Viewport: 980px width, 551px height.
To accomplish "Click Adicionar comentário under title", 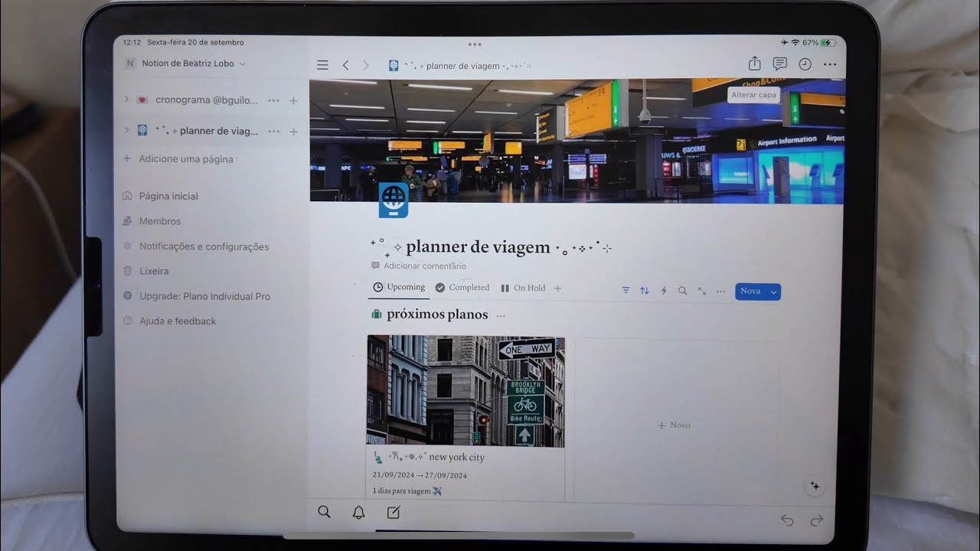I will (419, 266).
